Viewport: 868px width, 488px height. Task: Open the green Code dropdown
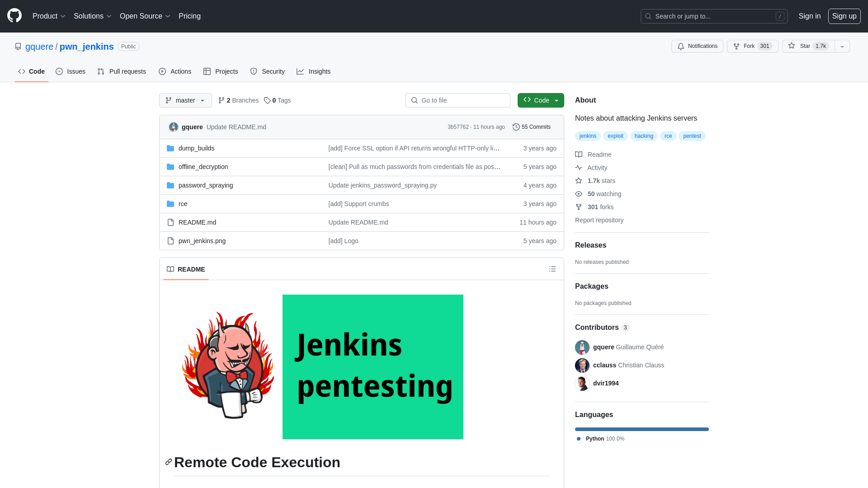[541, 100]
